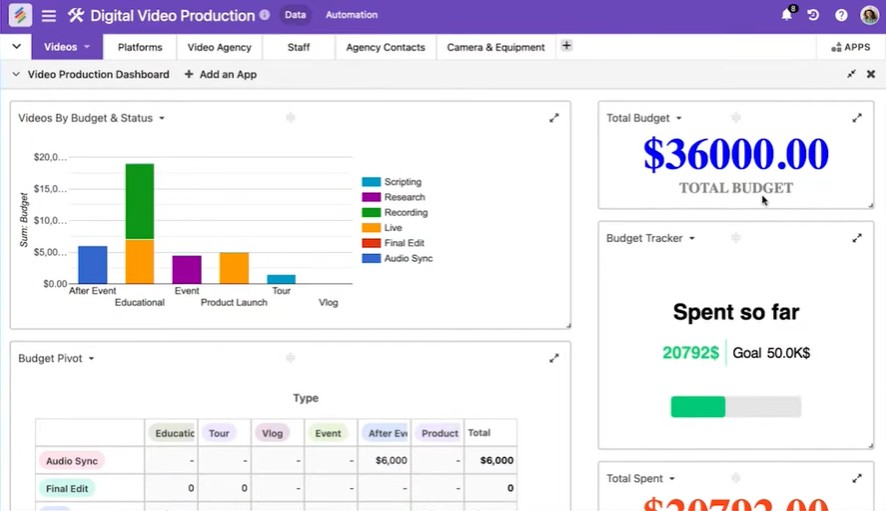Viewport: 886px width, 511px height.
Task: Click the add new table plus icon
Action: pyautogui.click(x=567, y=46)
